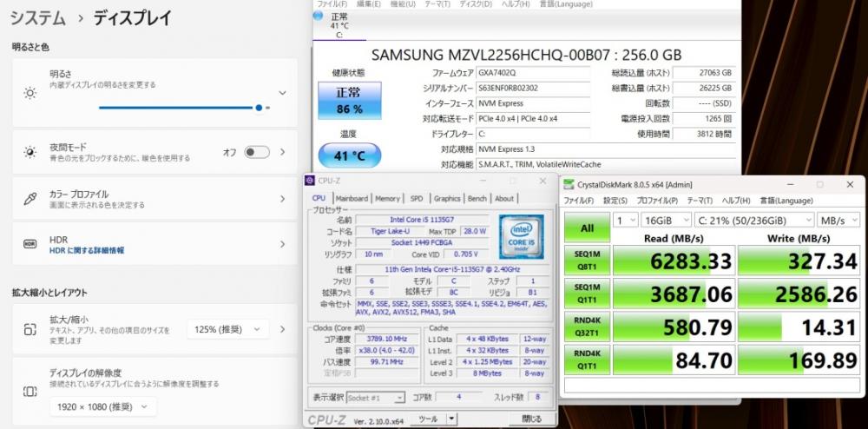Open the 1920 × 1080 resolution dropdown

pyautogui.click(x=103, y=407)
